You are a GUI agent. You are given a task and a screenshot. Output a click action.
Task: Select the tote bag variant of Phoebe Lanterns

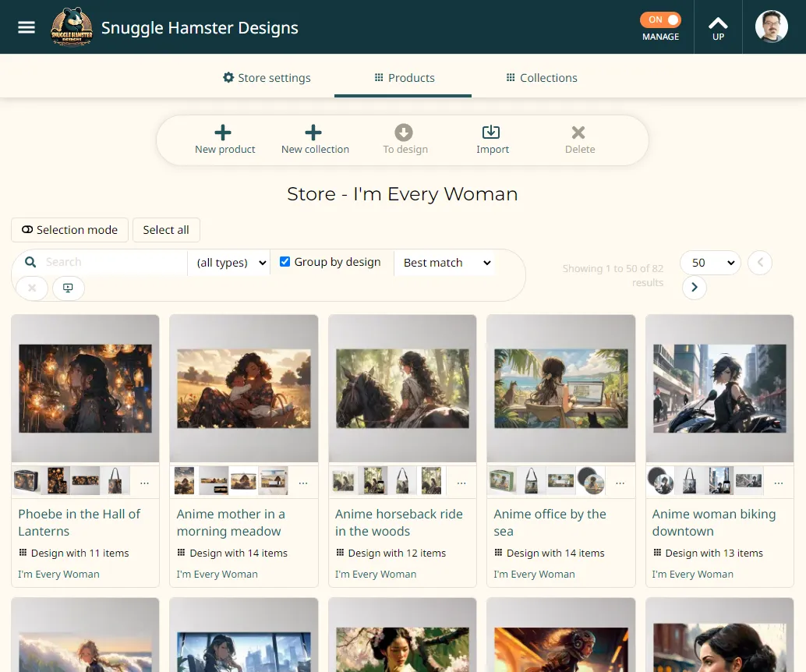pos(115,481)
